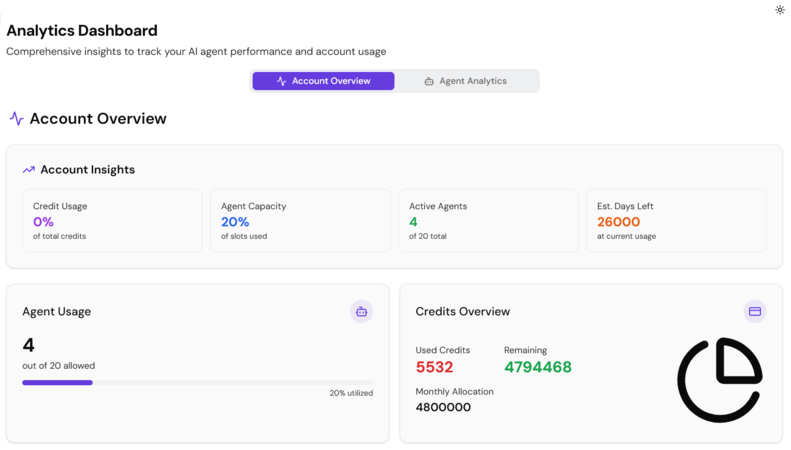The image size is (791, 450).
Task: Click the Est. Days Left card
Action: 676,220
